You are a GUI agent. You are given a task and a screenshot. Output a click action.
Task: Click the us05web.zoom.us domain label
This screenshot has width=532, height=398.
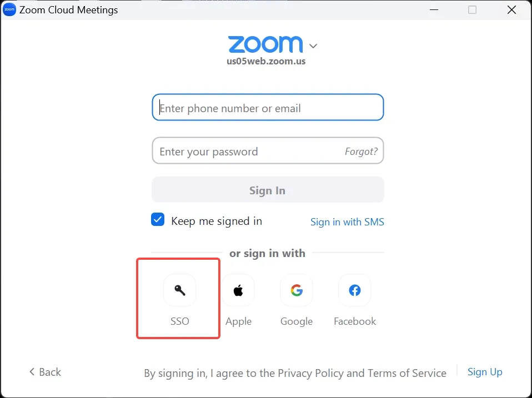266,62
